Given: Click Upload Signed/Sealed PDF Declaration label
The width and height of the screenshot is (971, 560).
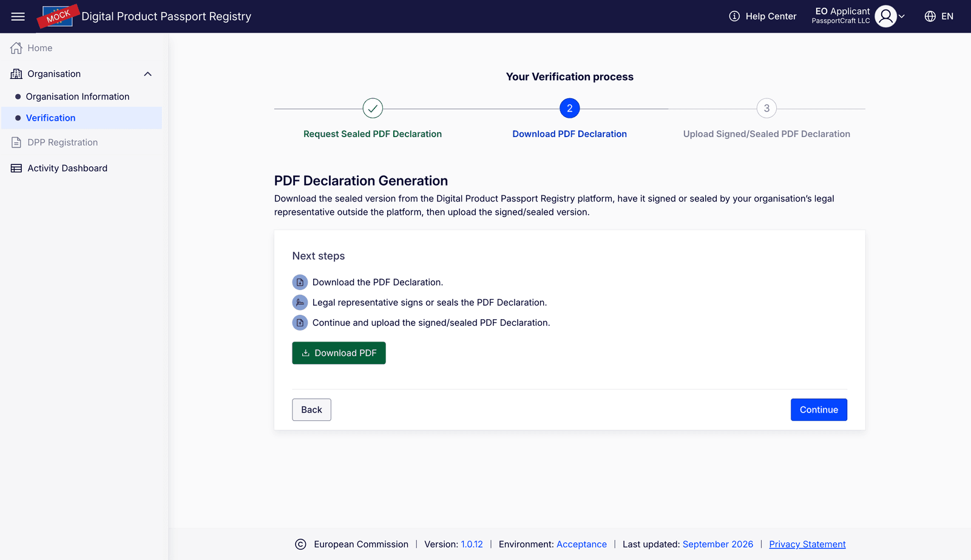Looking at the screenshot, I should coord(766,134).
